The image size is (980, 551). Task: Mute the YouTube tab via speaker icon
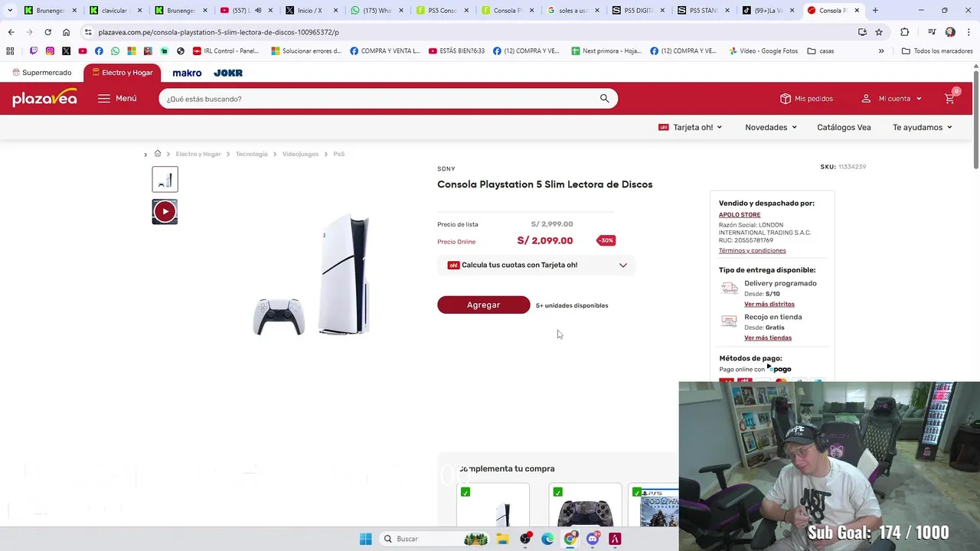(258, 10)
